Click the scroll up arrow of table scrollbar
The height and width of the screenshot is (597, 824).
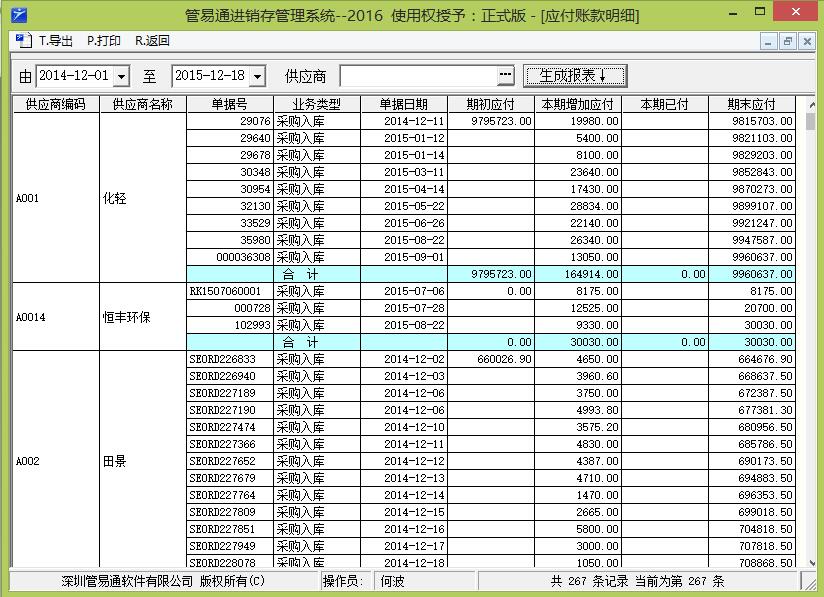(x=810, y=104)
